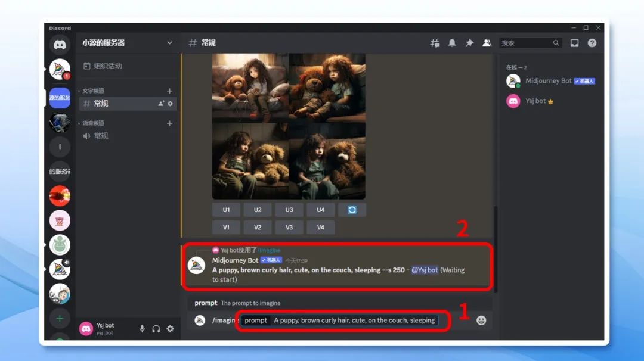Click the U1 upscale button
Image resolution: width=644 pixels, height=361 pixels.
(227, 210)
